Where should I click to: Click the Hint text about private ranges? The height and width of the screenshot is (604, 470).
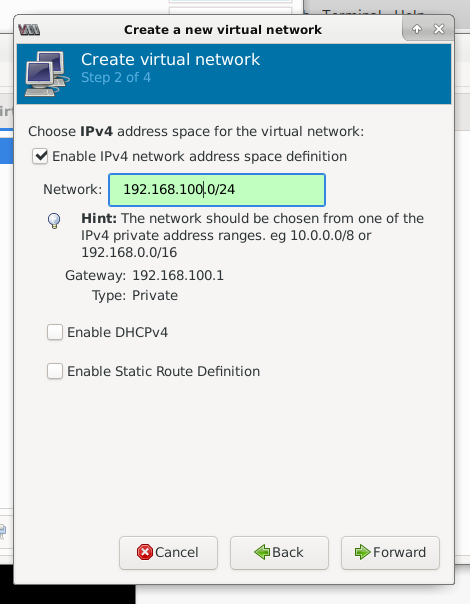click(x=252, y=235)
